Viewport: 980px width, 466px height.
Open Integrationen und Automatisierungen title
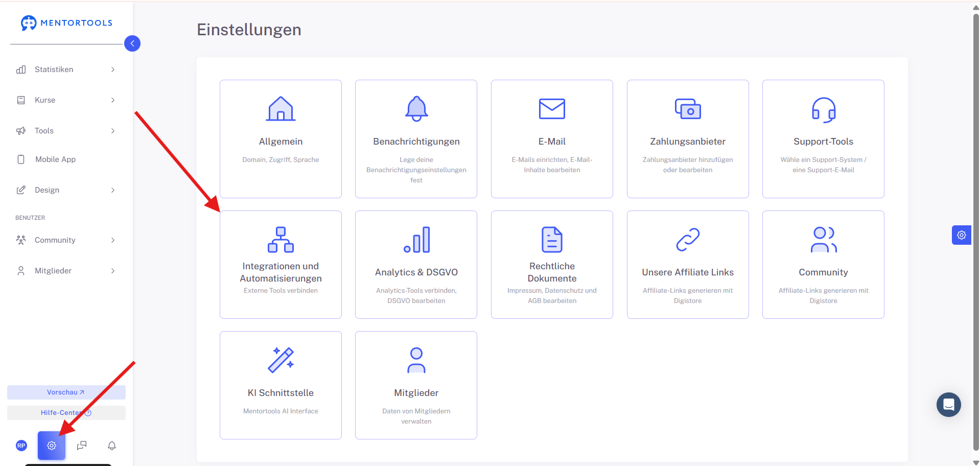pyautogui.click(x=281, y=272)
